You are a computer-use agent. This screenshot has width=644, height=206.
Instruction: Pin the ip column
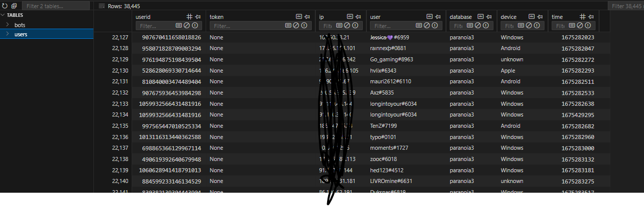tap(359, 17)
